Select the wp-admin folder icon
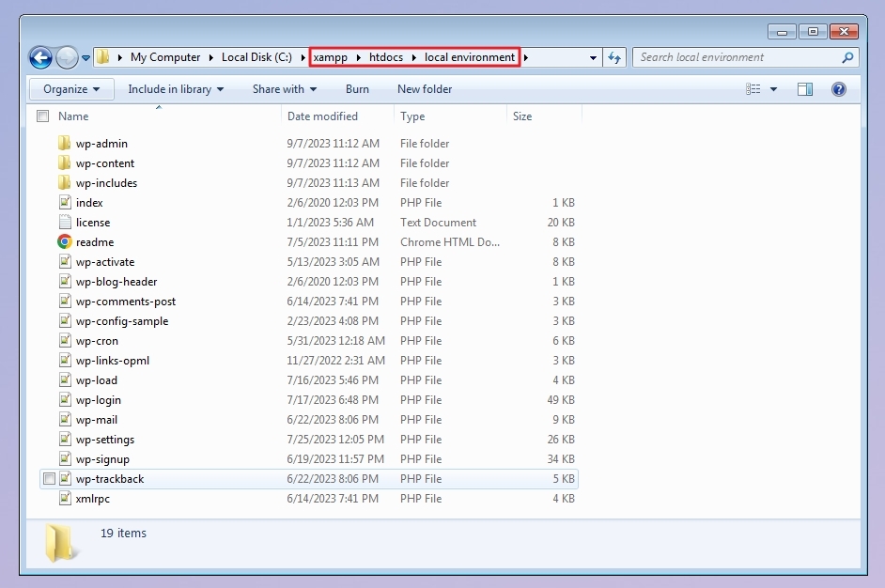The height and width of the screenshot is (588, 885). click(64, 144)
